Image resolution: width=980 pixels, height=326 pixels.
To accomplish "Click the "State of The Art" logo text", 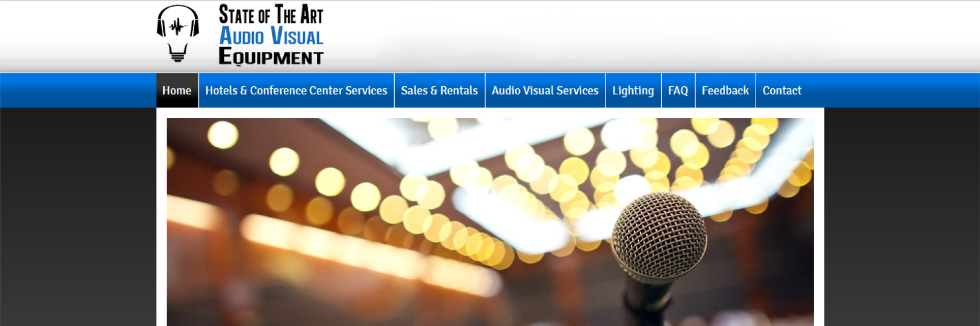I will coord(271,15).
